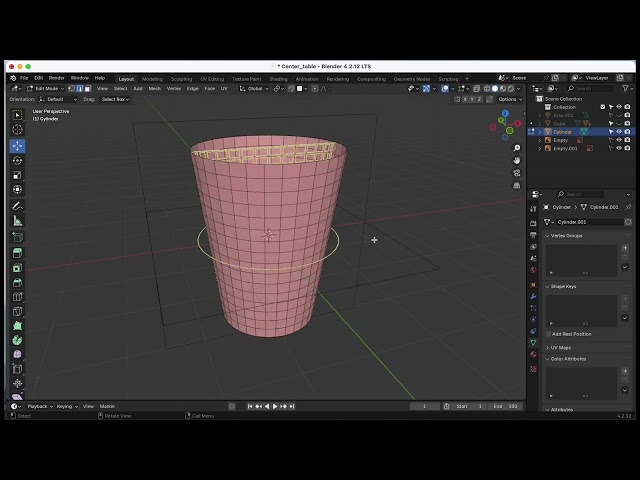Screen dimensions: 640x480
Task: Expand the Empty.001 item in outliner
Action: (x=540, y=149)
